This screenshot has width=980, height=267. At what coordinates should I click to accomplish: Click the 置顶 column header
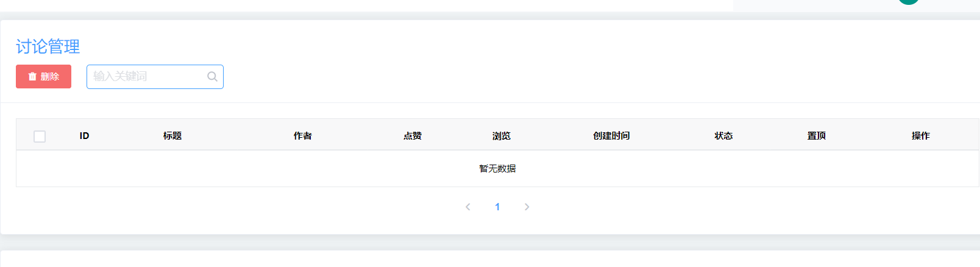pos(817,135)
